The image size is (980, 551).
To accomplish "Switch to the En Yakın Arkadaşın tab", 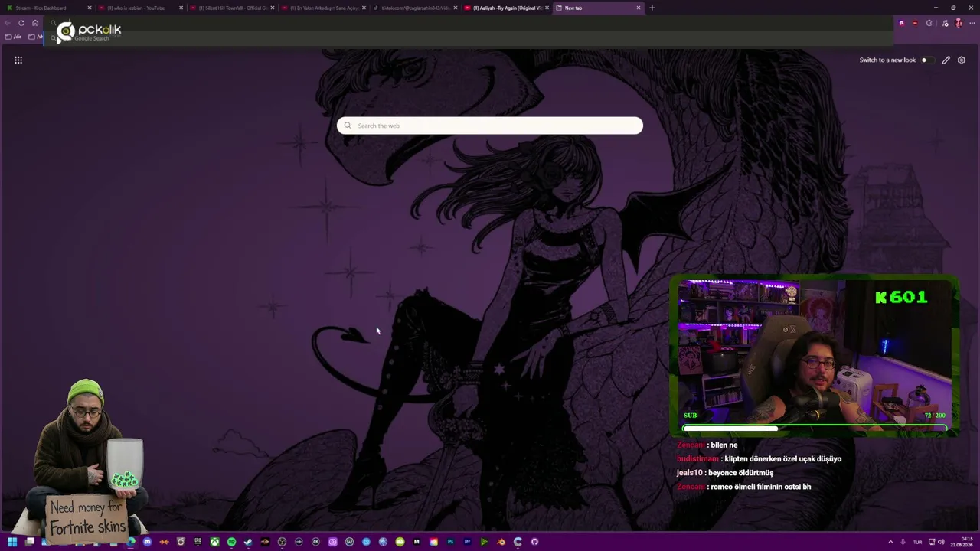I will pyautogui.click(x=322, y=8).
